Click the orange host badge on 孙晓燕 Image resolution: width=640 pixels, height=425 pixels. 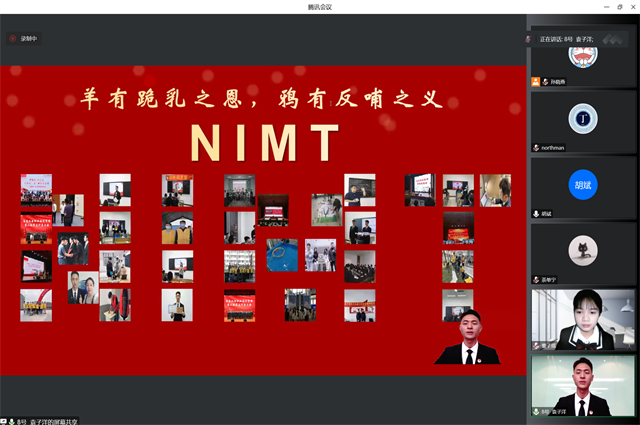pyautogui.click(x=537, y=82)
